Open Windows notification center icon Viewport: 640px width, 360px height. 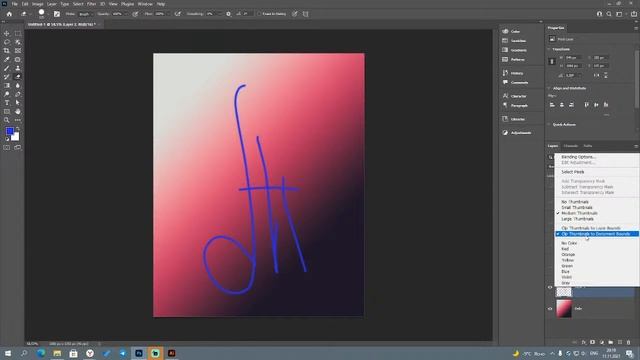tap(630, 353)
